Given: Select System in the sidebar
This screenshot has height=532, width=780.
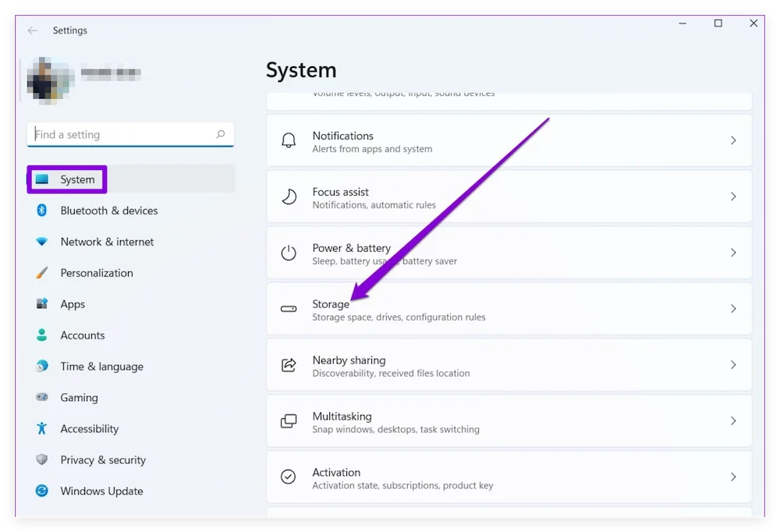Looking at the screenshot, I should [131, 179].
